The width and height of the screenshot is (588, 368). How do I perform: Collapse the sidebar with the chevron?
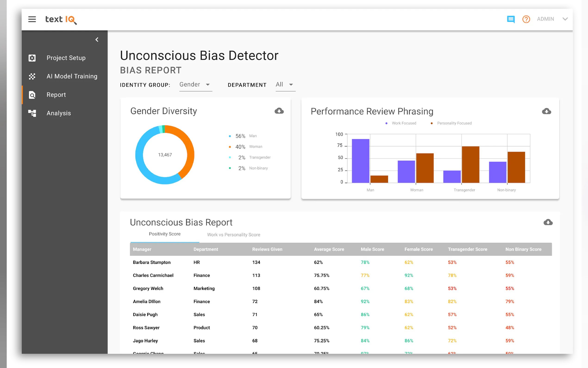[x=97, y=40]
